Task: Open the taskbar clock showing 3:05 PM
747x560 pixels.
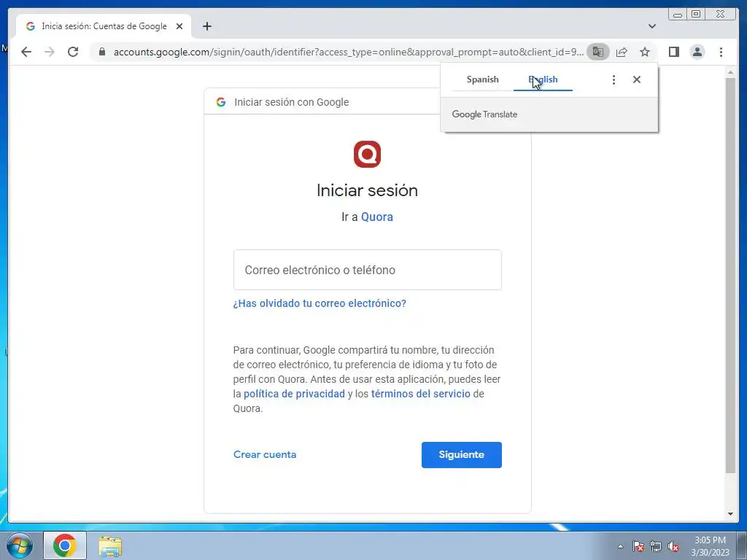Action: point(710,546)
